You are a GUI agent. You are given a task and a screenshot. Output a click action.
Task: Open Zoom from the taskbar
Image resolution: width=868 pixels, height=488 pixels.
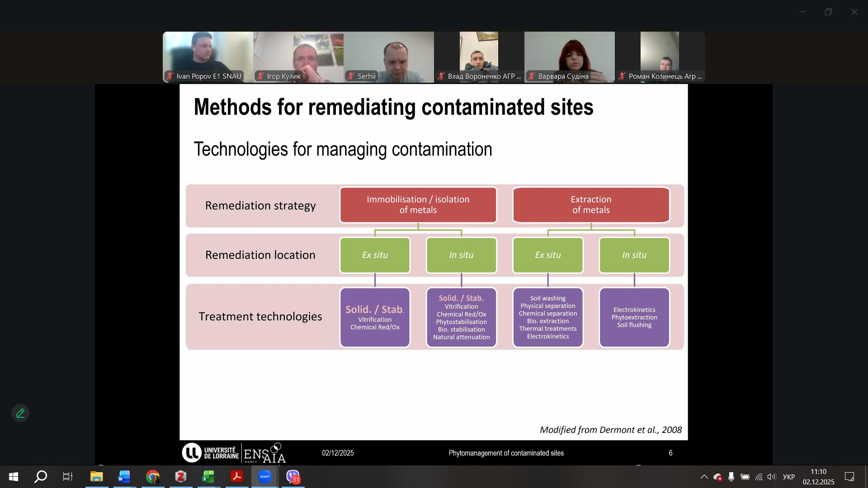point(265,477)
